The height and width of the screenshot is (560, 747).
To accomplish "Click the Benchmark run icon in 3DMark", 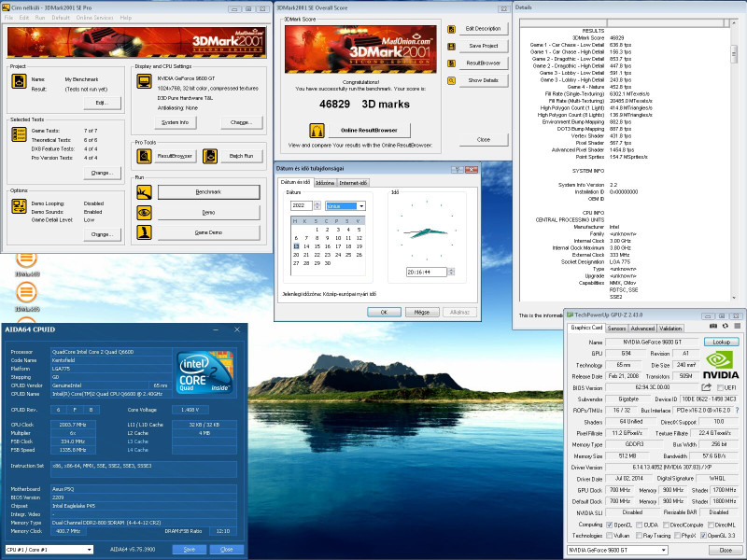I will click(x=143, y=191).
